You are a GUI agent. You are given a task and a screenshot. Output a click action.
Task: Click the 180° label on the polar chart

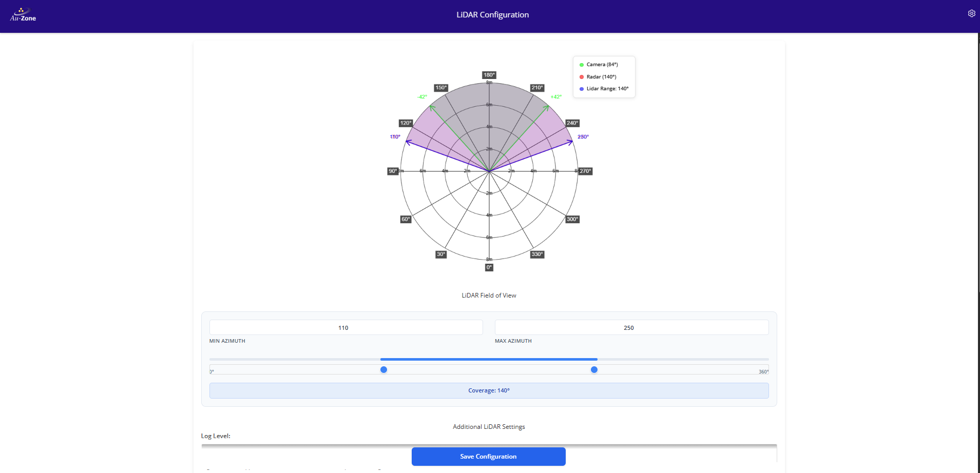[489, 75]
